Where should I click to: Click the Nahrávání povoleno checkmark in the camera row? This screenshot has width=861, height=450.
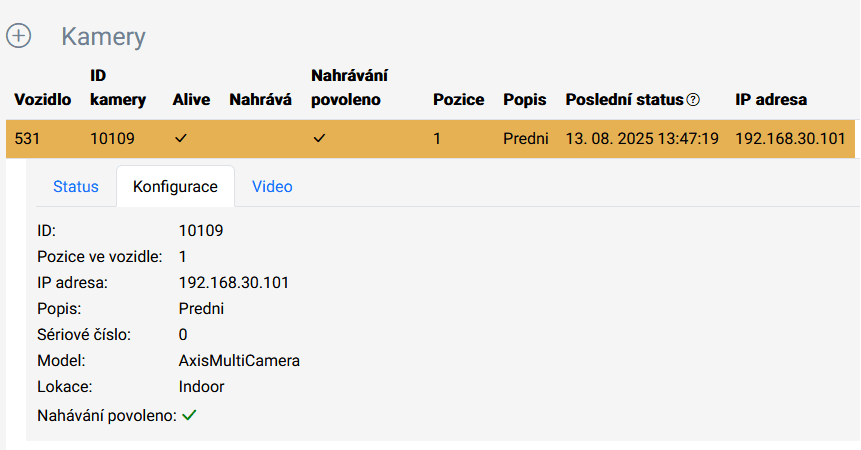coord(319,138)
